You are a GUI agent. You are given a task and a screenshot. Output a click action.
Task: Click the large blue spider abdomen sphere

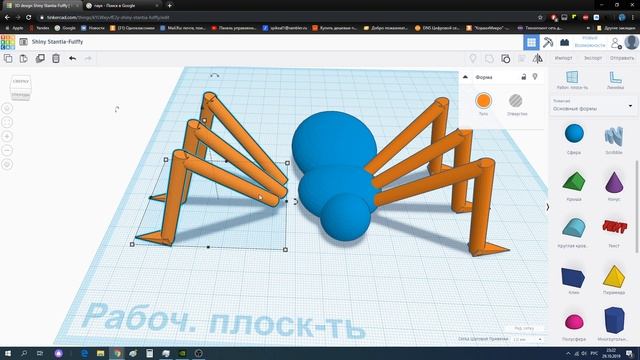tap(334, 141)
